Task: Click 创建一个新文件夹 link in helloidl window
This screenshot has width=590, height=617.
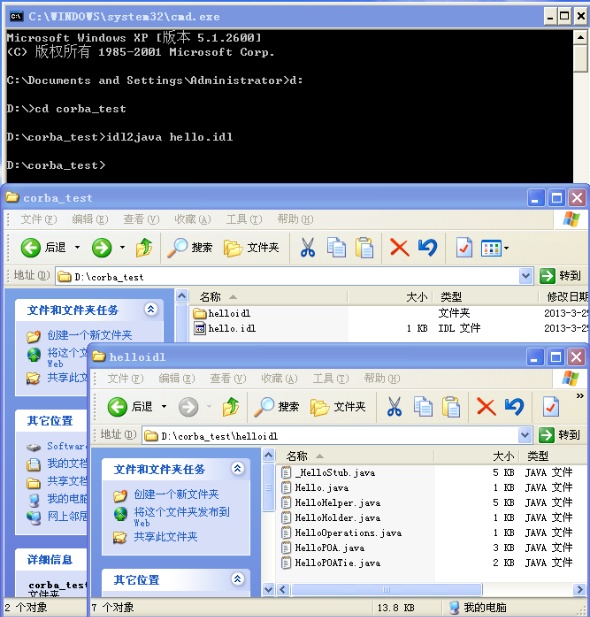Action: pyautogui.click(x=176, y=494)
